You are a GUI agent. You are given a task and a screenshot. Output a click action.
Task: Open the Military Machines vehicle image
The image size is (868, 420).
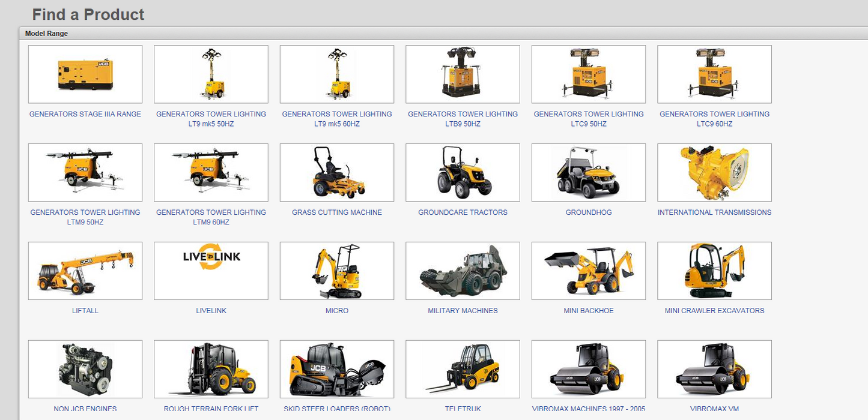463,271
